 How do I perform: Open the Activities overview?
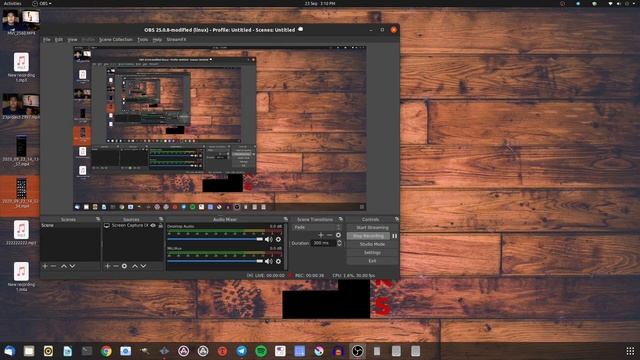click(x=12, y=3)
